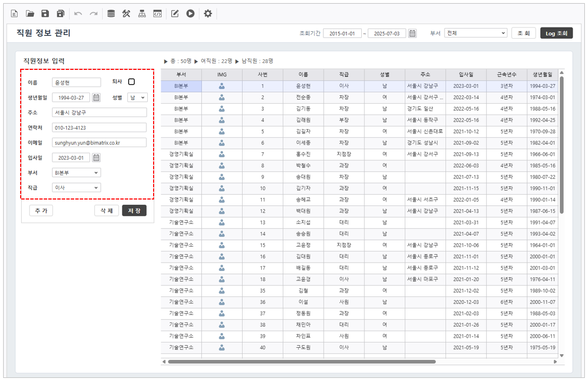Screen dimensions: 588x380
Task: Click the new document icon in toolbar
Action: coord(14,14)
